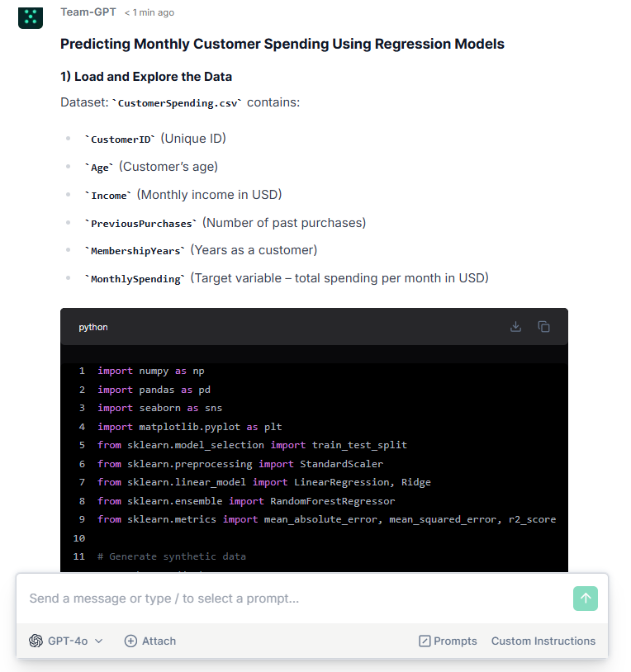The width and height of the screenshot is (631, 672).
Task: Click the Prompts pencil icon
Action: [x=425, y=641]
